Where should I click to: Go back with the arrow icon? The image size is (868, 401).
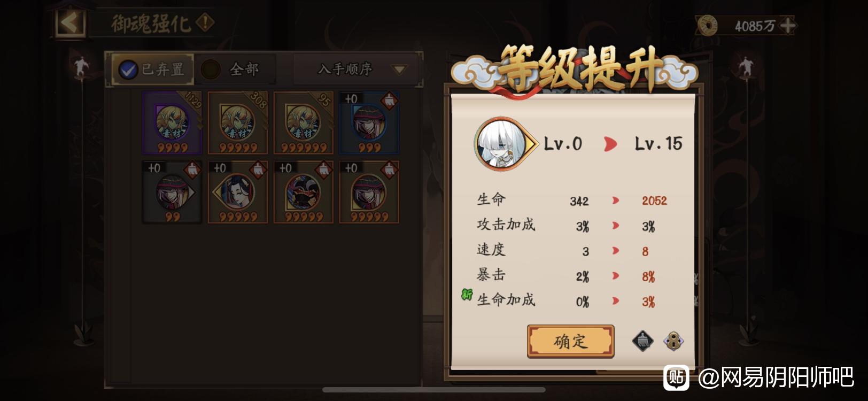tap(70, 22)
